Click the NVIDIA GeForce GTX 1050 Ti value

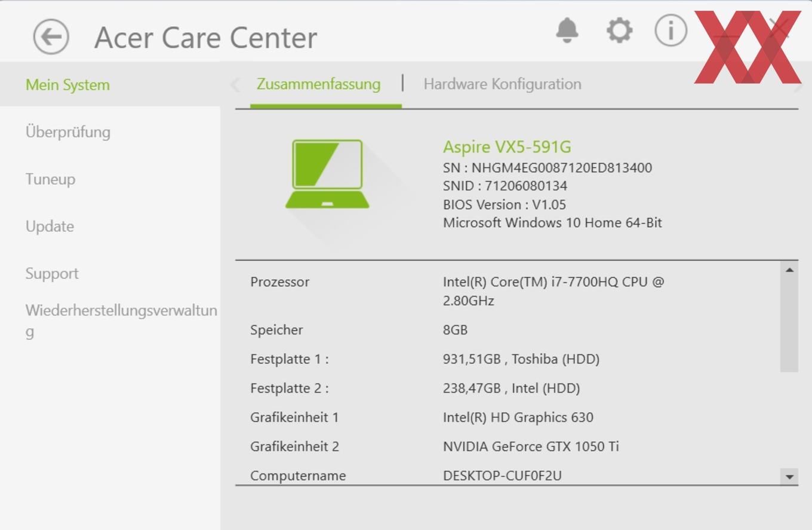click(531, 446)
